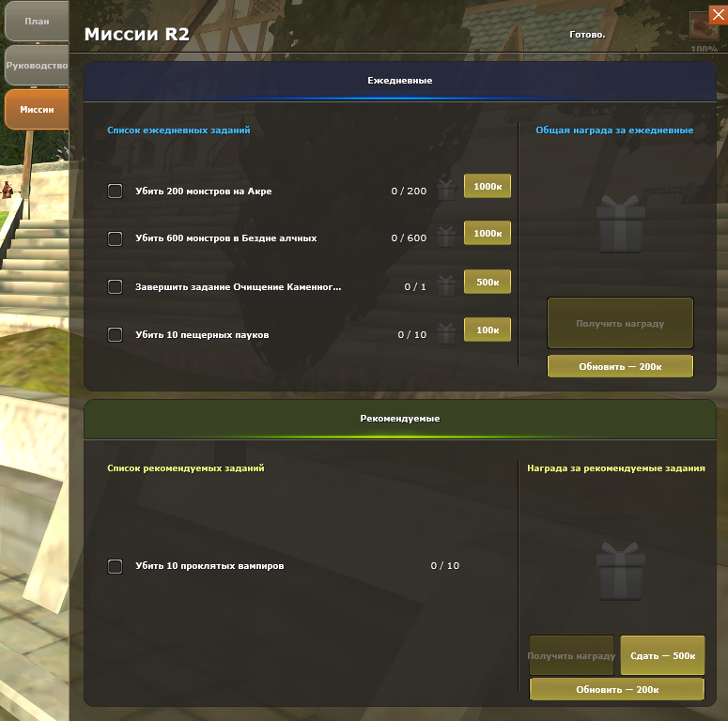Close the Миссии R2 window
This screenshot has width=728, height=721.
tap(719, 15)
